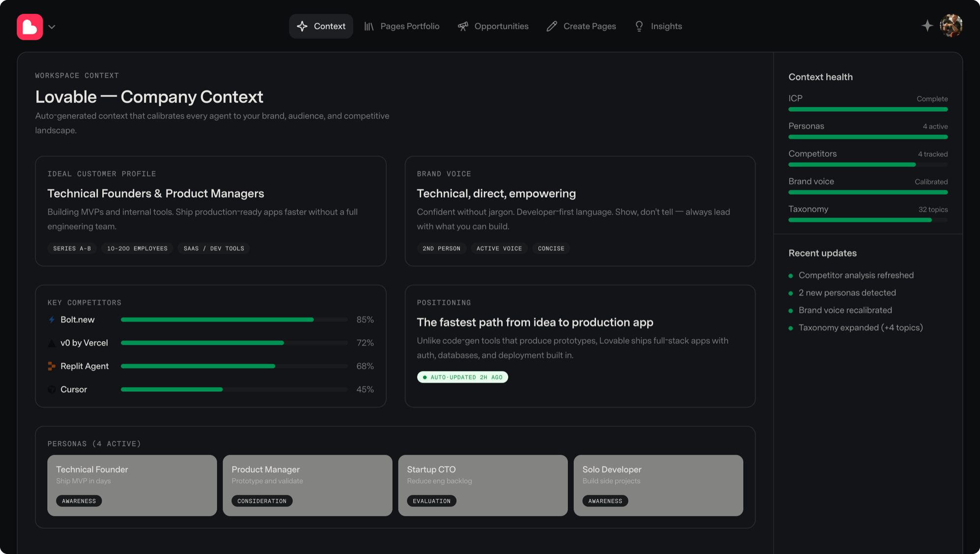The width and height of the screenshot is (980, 554).
Task: Open the user profile avatar
Action: 951,26
